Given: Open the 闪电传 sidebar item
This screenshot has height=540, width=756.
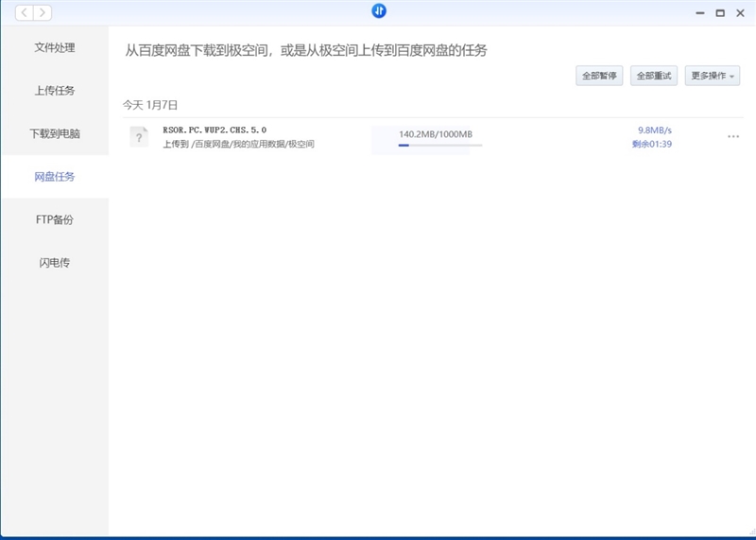Looking at the screenshot, I should [x=55, y=263].
